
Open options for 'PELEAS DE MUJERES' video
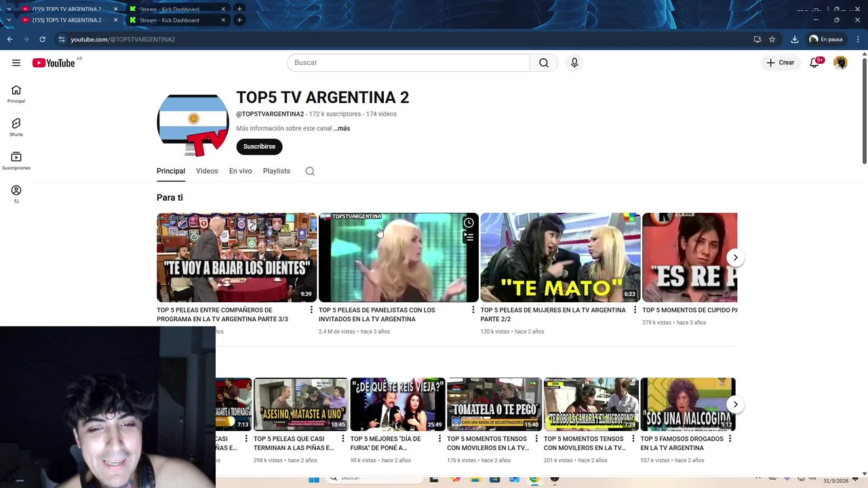(635, 310)
